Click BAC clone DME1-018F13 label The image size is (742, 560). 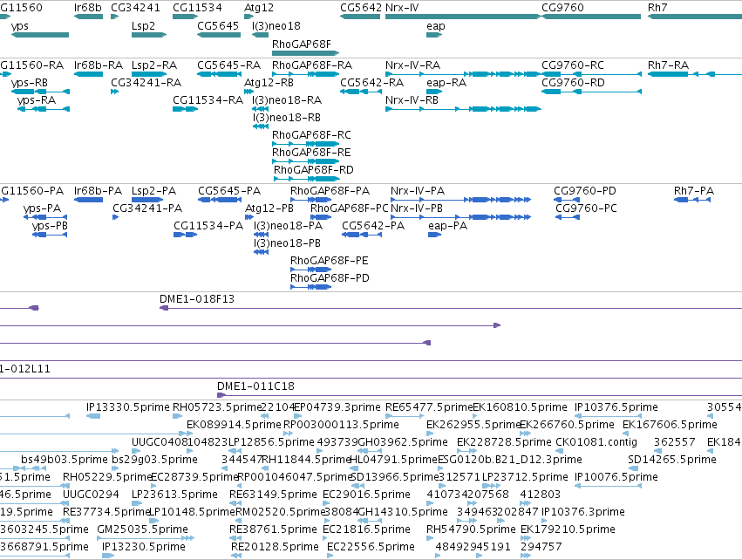pos(197,299)
